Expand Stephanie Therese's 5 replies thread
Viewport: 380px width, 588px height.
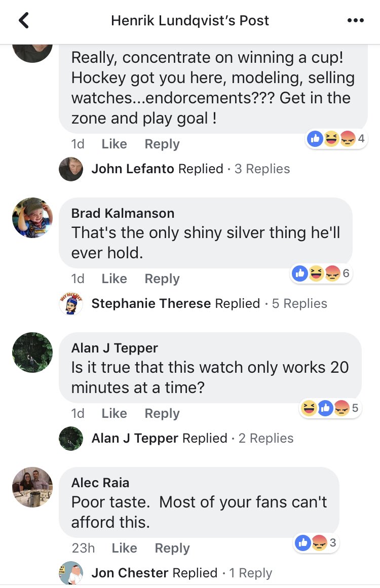click(193, 303)
